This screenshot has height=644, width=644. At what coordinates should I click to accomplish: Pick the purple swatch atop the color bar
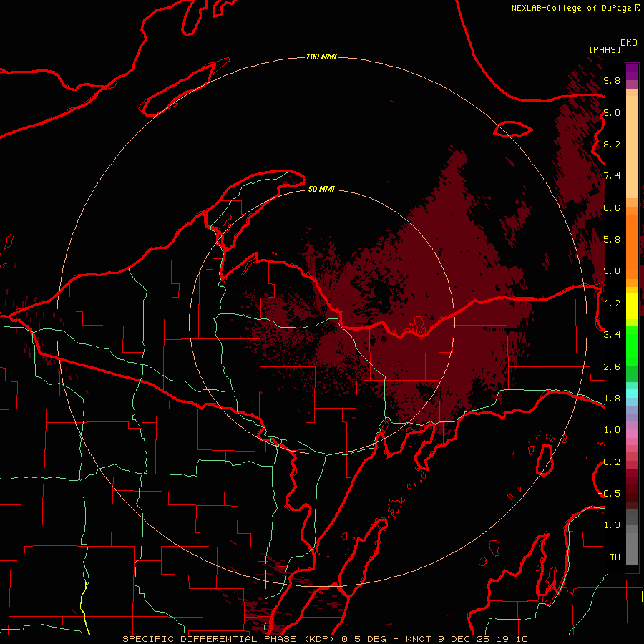point(632,72)
